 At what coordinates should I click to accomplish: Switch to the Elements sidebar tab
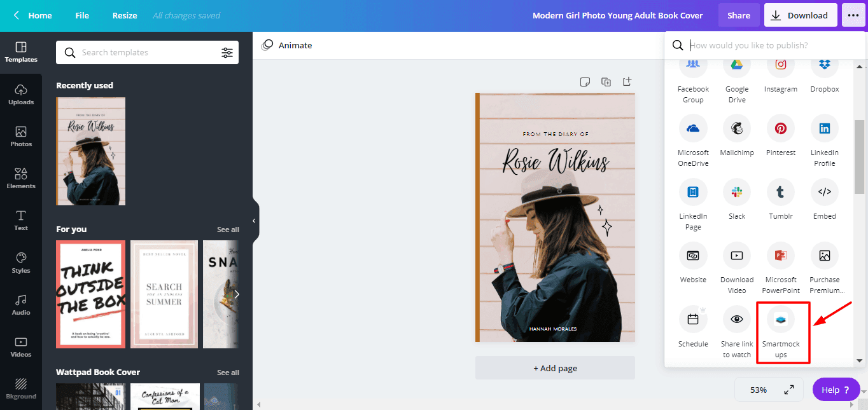coord(21,178)
